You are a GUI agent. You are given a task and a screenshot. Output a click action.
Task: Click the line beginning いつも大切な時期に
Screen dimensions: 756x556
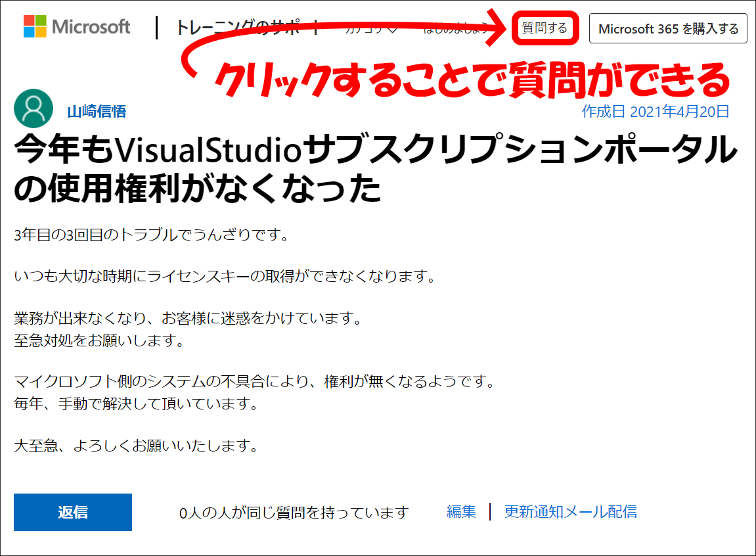(225, 276)
